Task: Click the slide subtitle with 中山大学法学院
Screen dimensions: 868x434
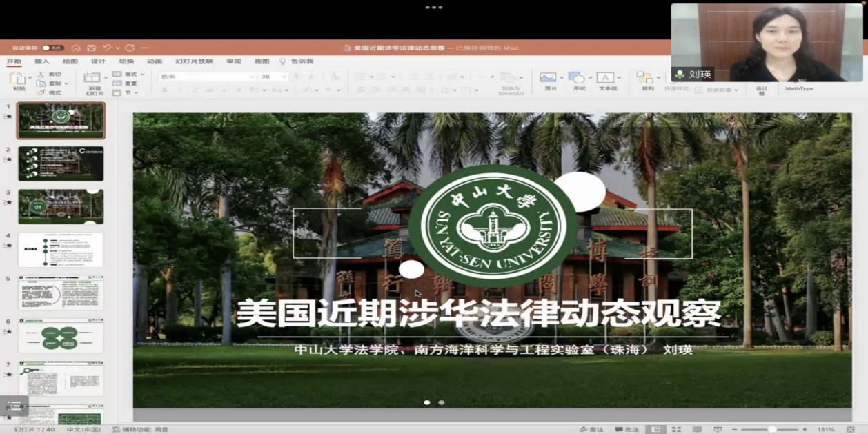Action: click(x=493, y=350)
